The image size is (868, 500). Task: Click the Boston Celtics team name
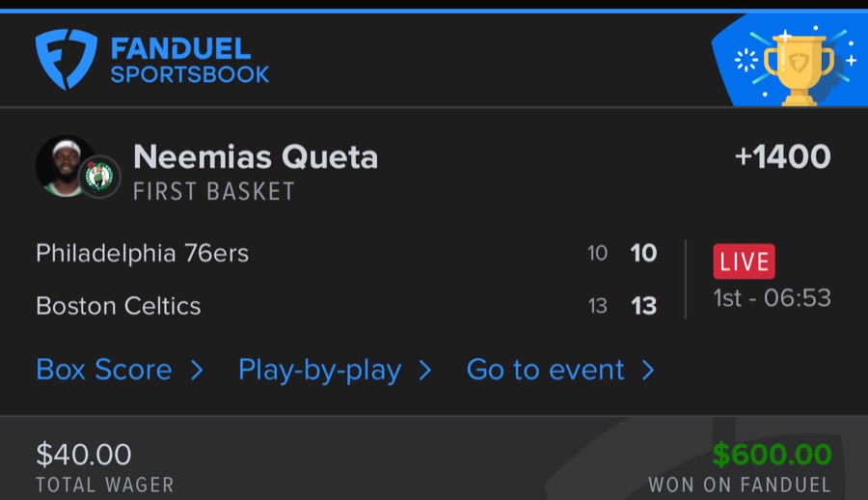pos(119,306)
